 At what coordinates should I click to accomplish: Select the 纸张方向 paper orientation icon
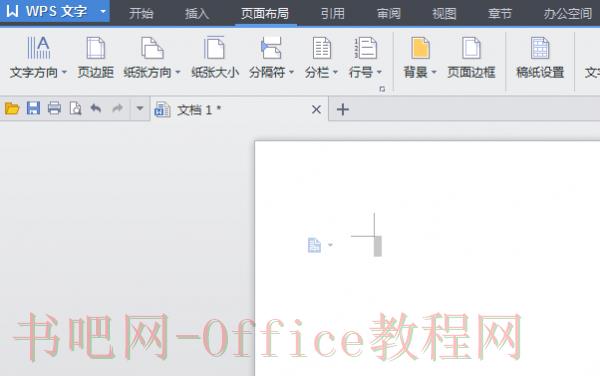(x=152, y=48)
